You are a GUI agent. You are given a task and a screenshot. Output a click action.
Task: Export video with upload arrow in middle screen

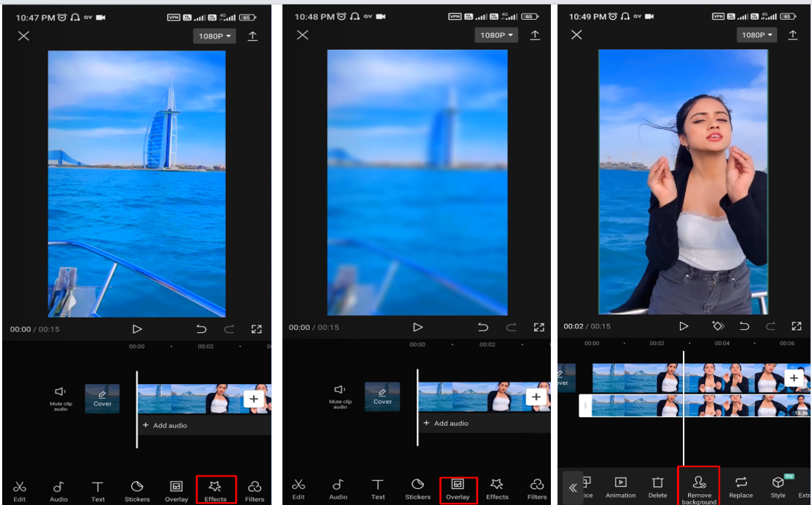click(535, 35)
